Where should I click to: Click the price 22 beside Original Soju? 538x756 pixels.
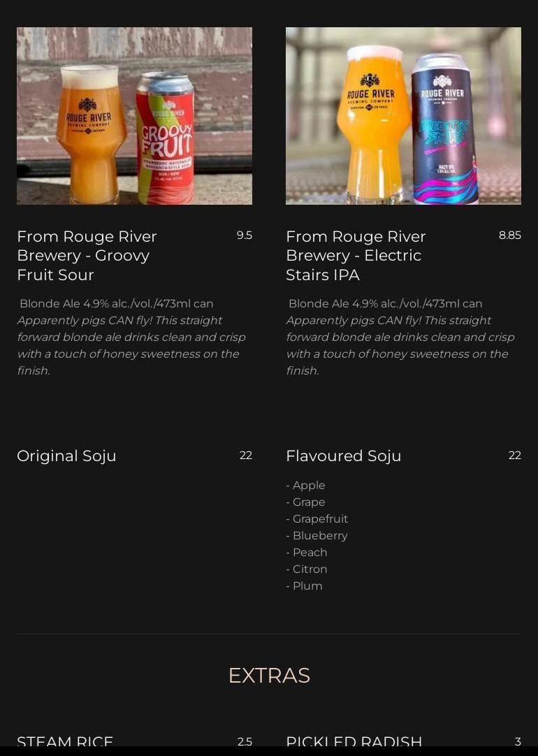tap(245, 456)
